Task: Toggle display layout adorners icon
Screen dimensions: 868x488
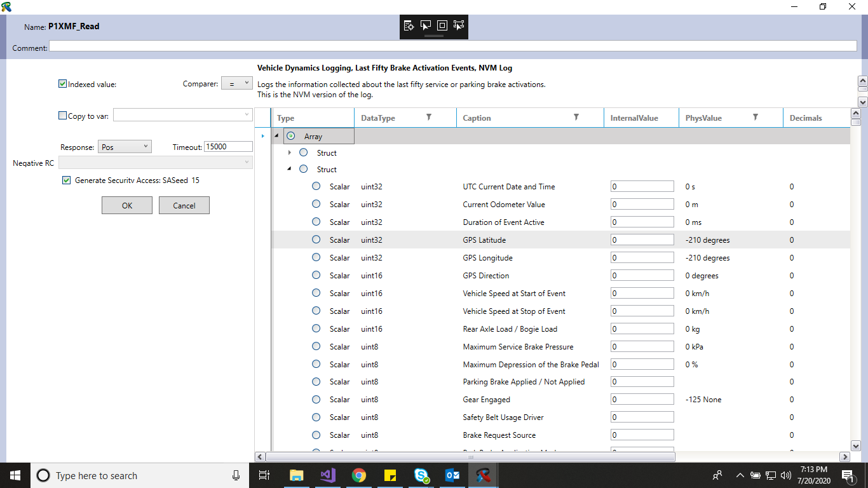Action: tap(442, 25)
